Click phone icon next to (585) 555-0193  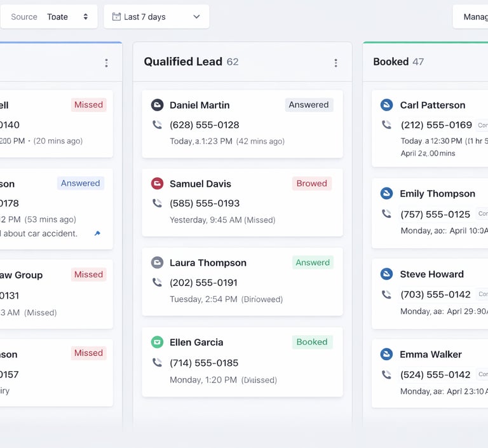[157, 203]
